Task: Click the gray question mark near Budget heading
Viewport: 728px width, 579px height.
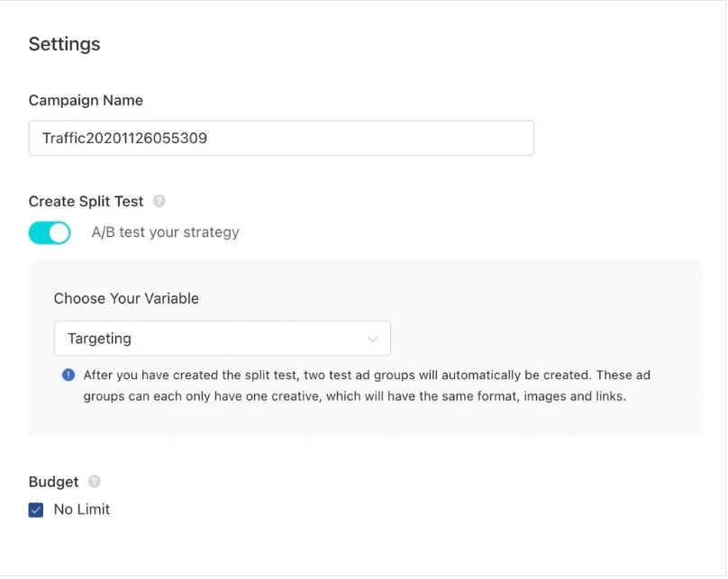Action: (94, 482)
